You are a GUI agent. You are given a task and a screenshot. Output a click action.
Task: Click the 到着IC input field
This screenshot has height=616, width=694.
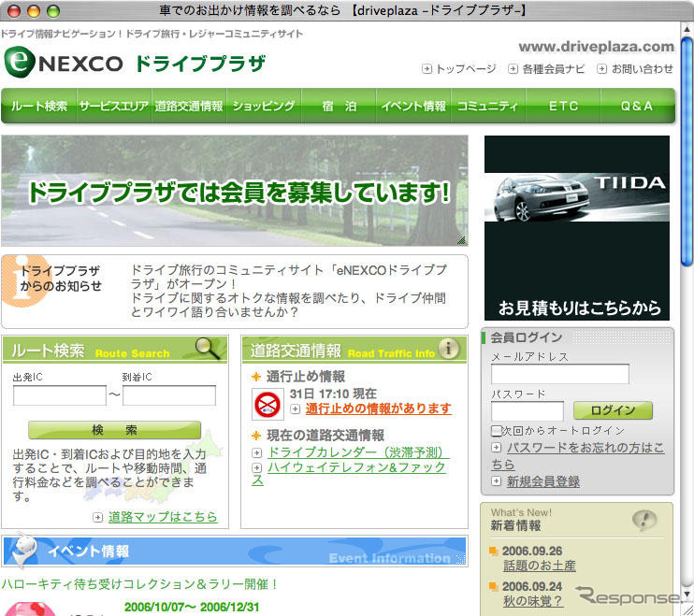(x=169, y=395)
